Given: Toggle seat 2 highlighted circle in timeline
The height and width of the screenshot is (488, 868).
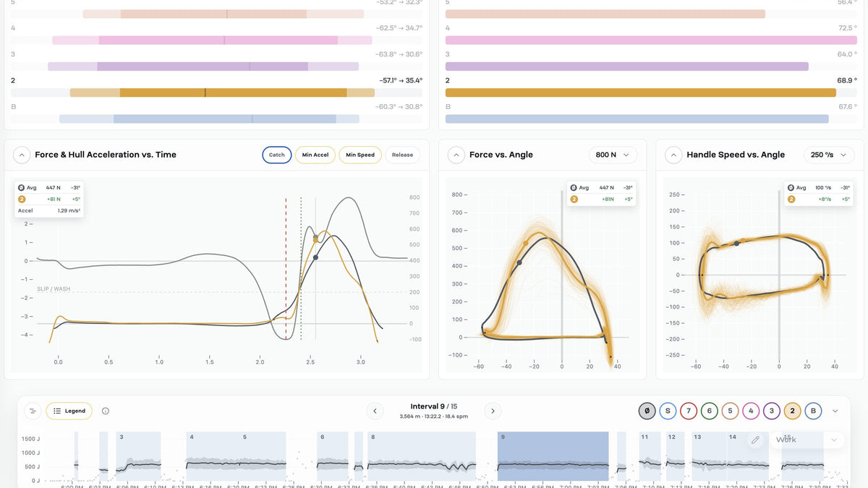Looking at the screenshot, I should point(793,411).
